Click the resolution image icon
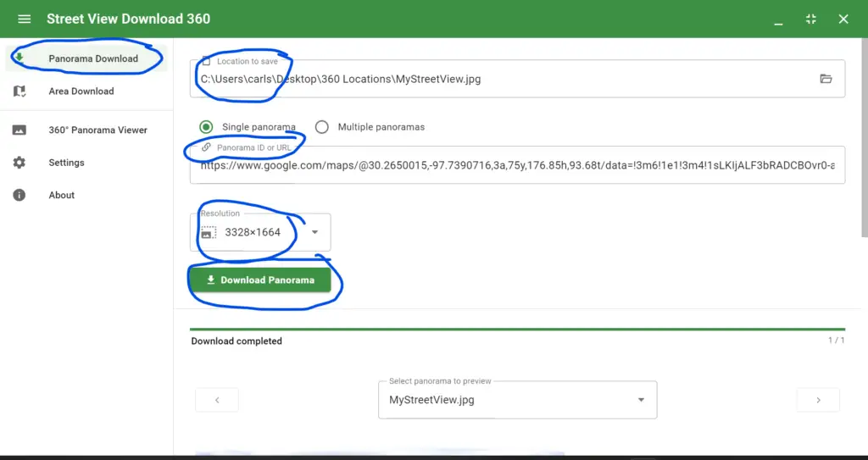The width and height of the screenshot is (868, 460). click(209, 232)
